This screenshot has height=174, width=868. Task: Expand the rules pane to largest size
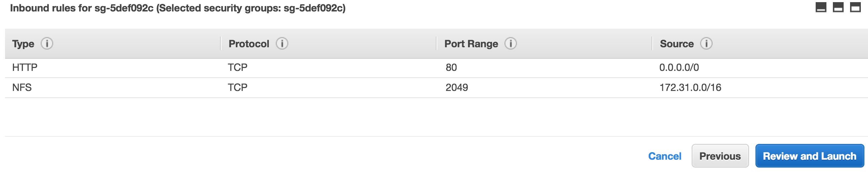(855, 8)
